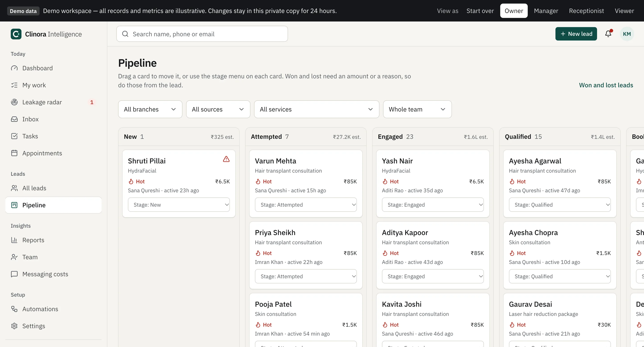Open stage menu on Ayesha Chopra card
644x347 pixels.
click(x=560, y=276)
